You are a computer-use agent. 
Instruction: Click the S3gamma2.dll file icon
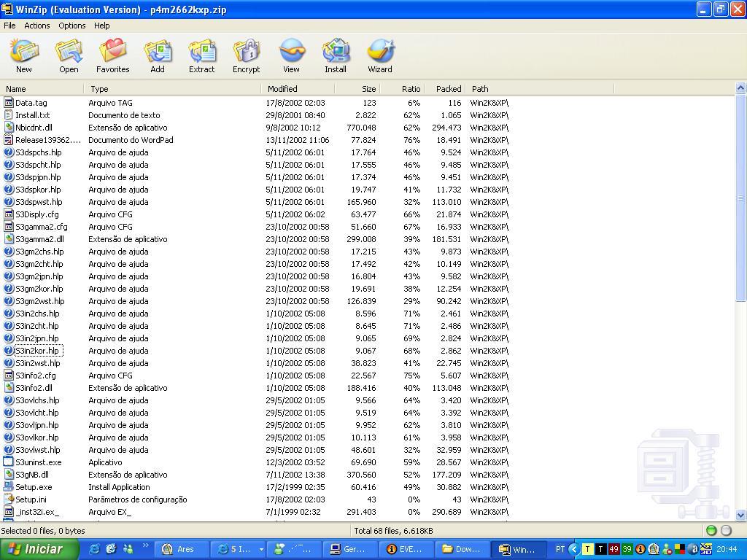coord(9,238)
